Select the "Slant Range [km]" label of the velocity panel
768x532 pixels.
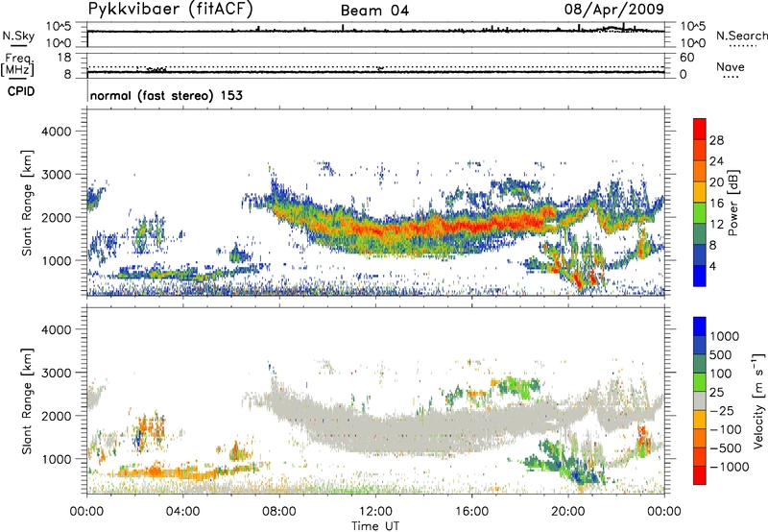(27, 401)
